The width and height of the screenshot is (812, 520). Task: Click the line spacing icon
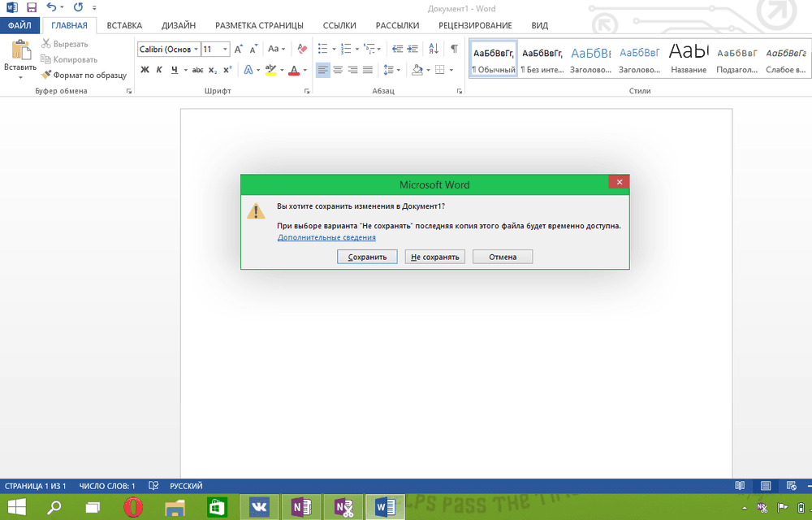(388, 69)
